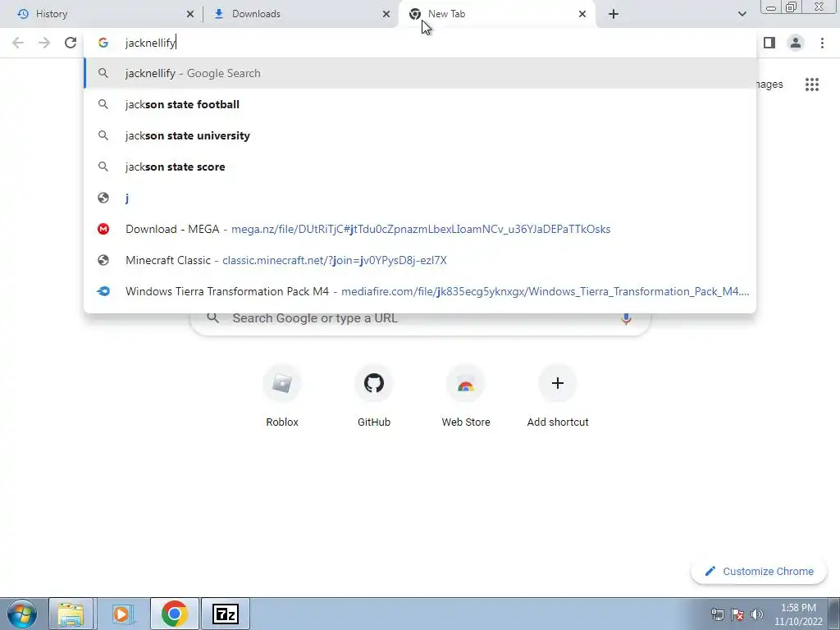Image resolution: width=840 pixels, height=630 pixels.
Task: Toggle the side panel icon
Action: (769, 43)
